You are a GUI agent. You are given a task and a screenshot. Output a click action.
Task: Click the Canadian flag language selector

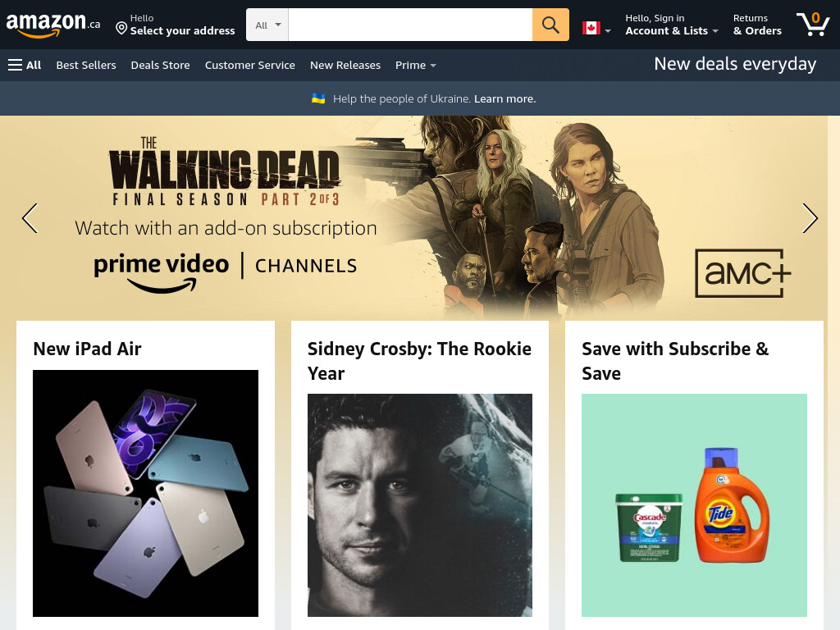tap(596, 28)
